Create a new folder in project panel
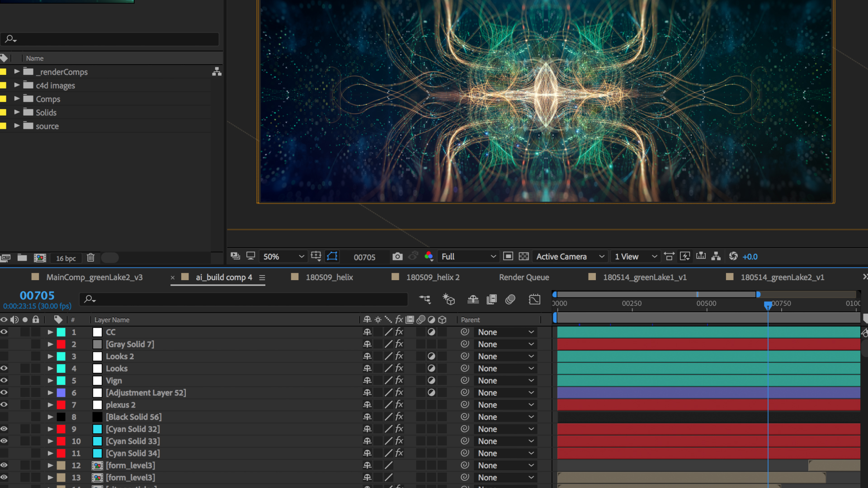The image size is (868, 488). pos(22,258)
